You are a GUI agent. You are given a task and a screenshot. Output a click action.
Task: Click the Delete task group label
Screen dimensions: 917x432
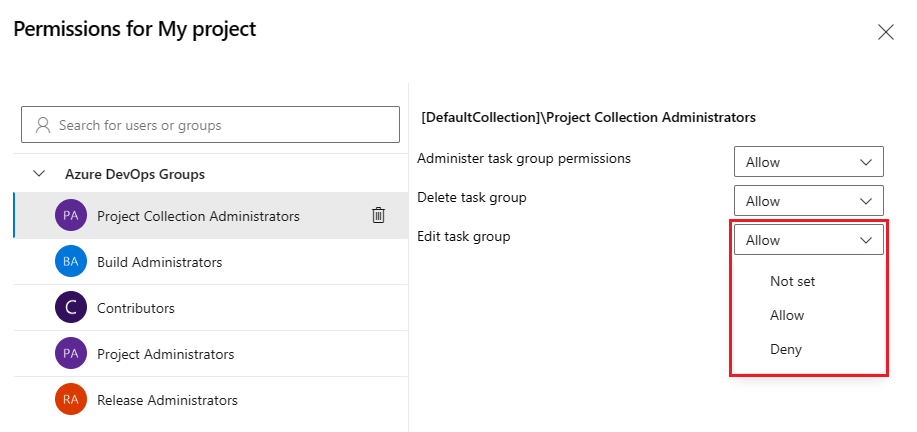tap(472, 198)
